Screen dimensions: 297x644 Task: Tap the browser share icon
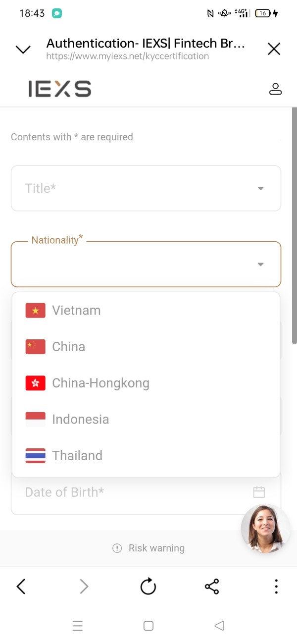tap(212, 587)
